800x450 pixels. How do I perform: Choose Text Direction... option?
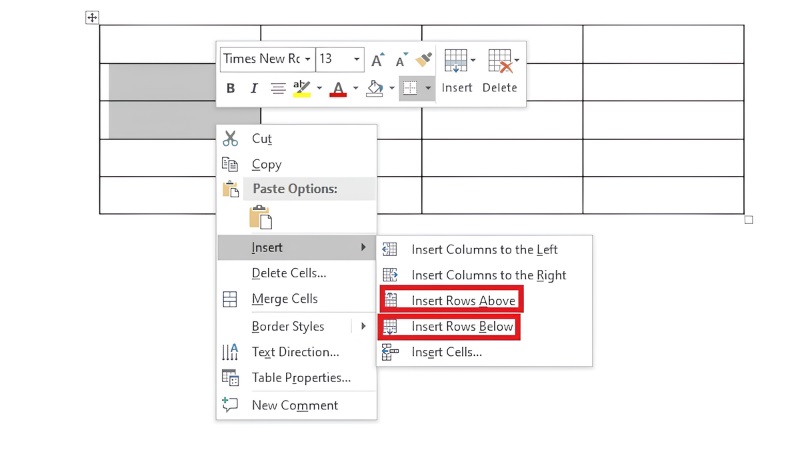(x=297, y=352)
